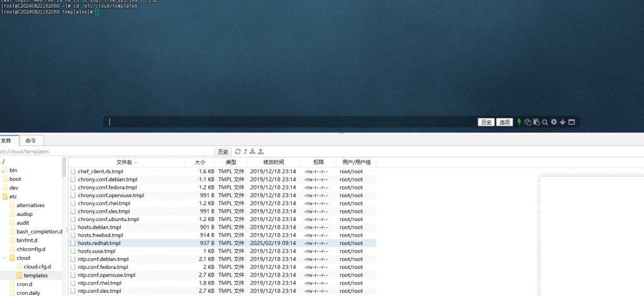Open command 历史 button in terminal bar
Screen dimensions: 644x296
tap(486, 122)
